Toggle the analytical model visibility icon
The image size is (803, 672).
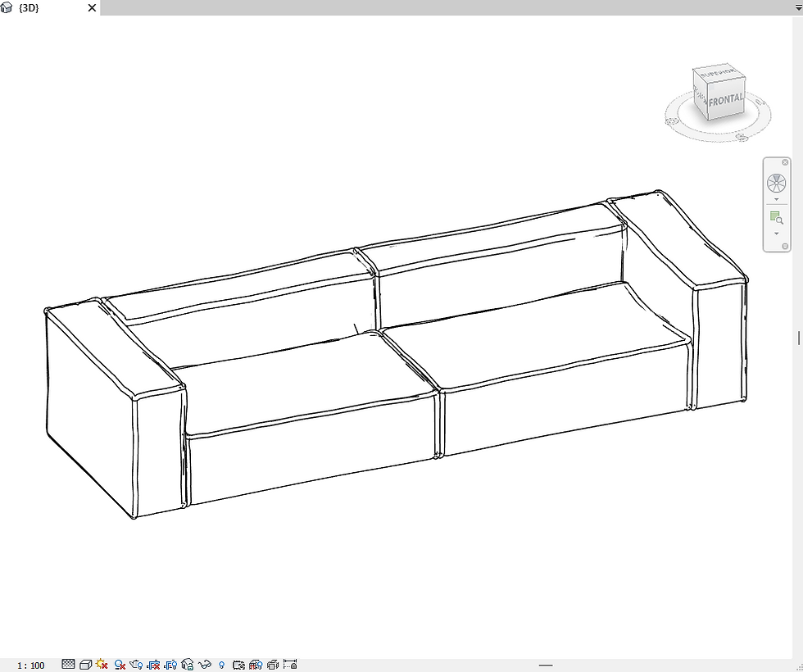256,665
